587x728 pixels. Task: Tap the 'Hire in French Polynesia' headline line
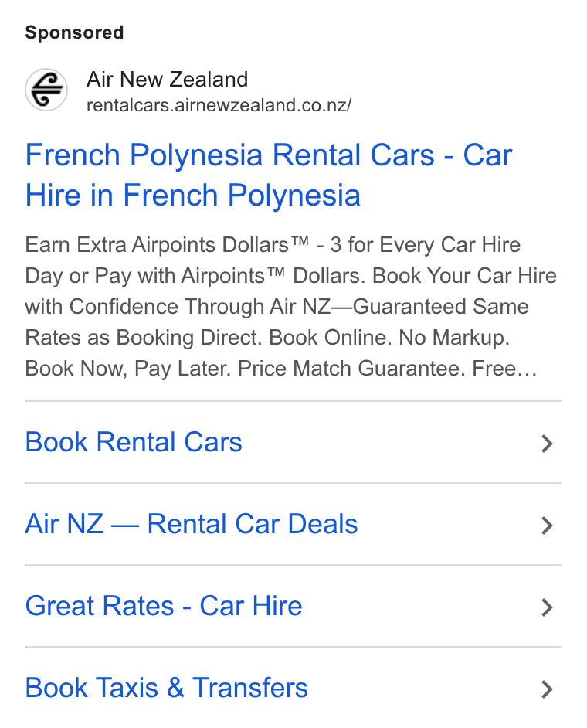point(192,196)
